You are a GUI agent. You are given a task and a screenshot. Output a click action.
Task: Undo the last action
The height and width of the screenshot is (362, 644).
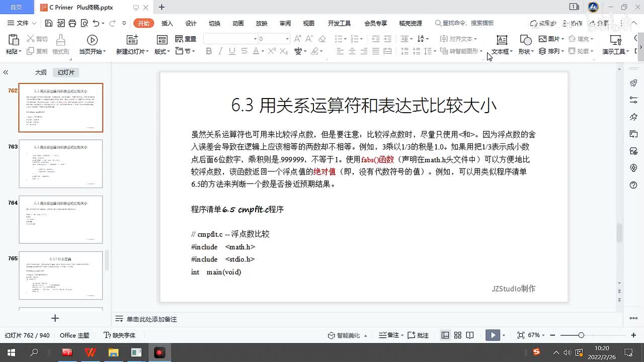(96, 23)
